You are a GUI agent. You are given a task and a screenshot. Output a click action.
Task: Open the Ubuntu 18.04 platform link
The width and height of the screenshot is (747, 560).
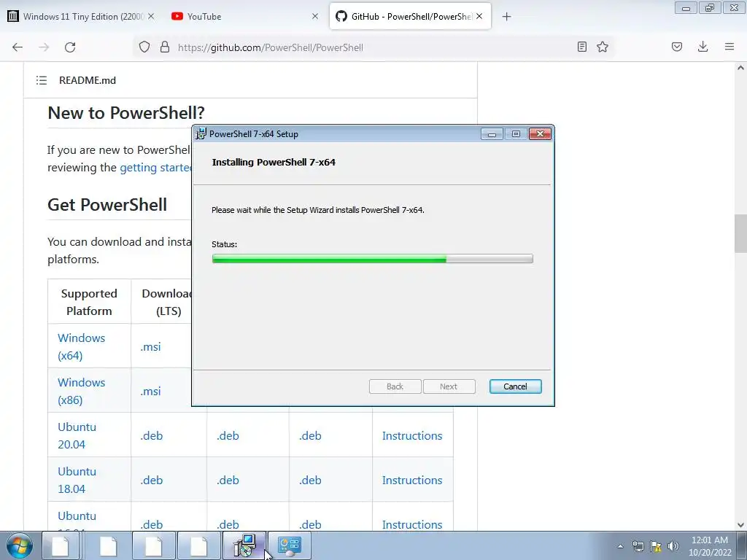pyautogui.click(x=77, y=480)
